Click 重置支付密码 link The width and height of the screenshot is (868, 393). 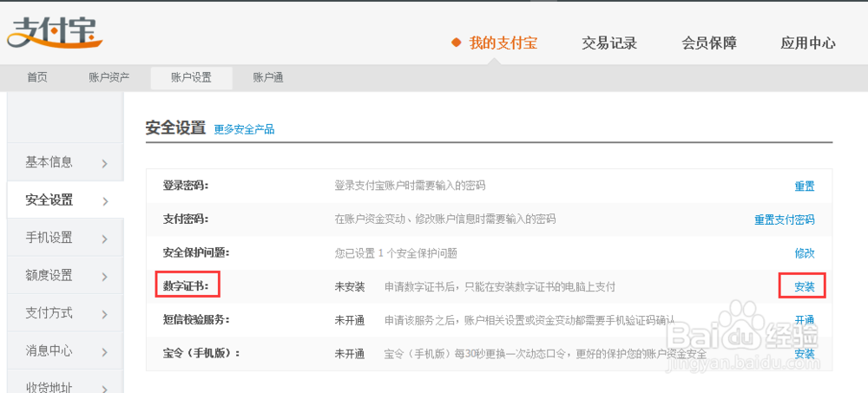[x=785, y=219]
